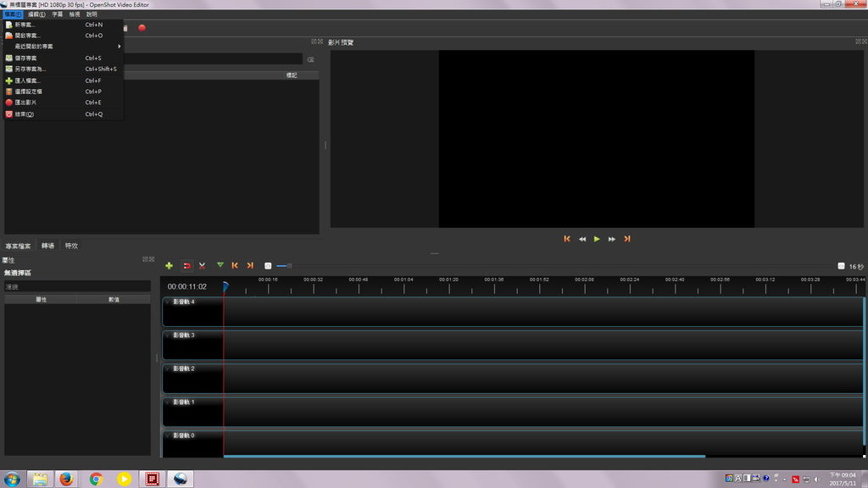Toggle the red magnet snapping tool

[187, 266]
